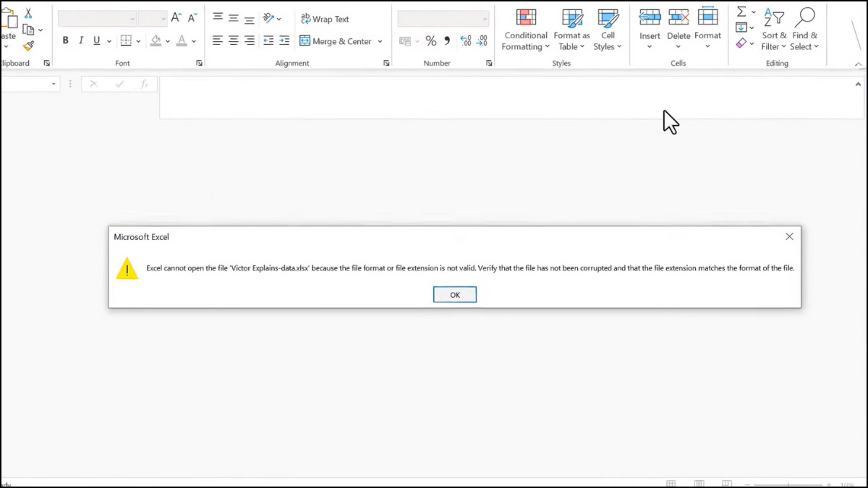The image size is (868, 488).
Task: Apply the Font Color letter A
Action: 182,41
